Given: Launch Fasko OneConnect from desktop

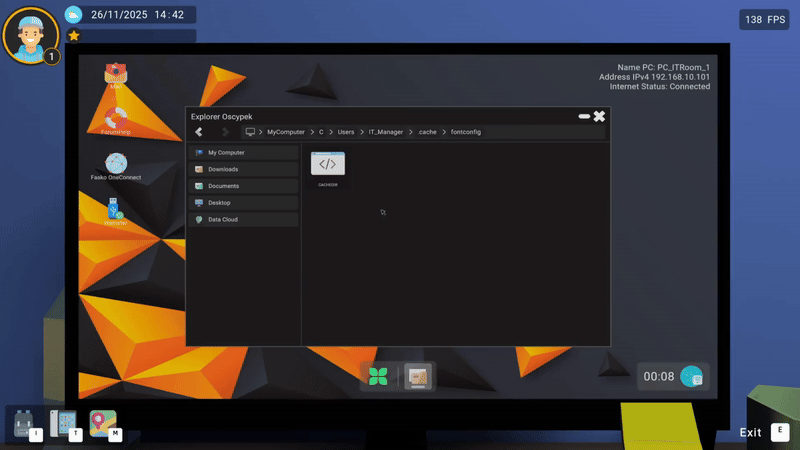Looking at the screenshot, I should tap(116, 166).
